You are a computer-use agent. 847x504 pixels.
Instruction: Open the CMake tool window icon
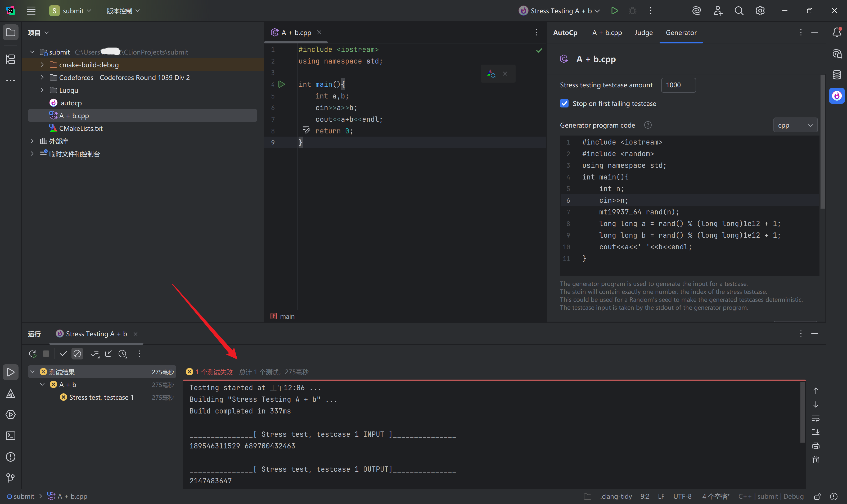click(11, 394)
